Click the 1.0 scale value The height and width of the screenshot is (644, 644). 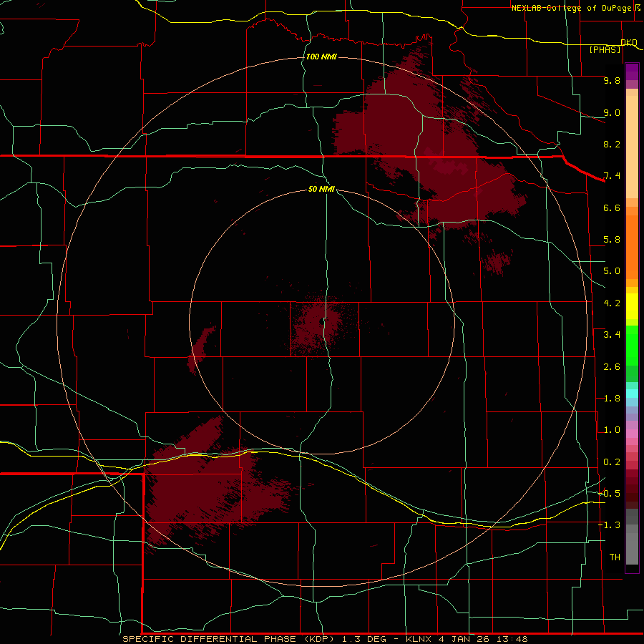pyautogui.click(x=612, y=430)
